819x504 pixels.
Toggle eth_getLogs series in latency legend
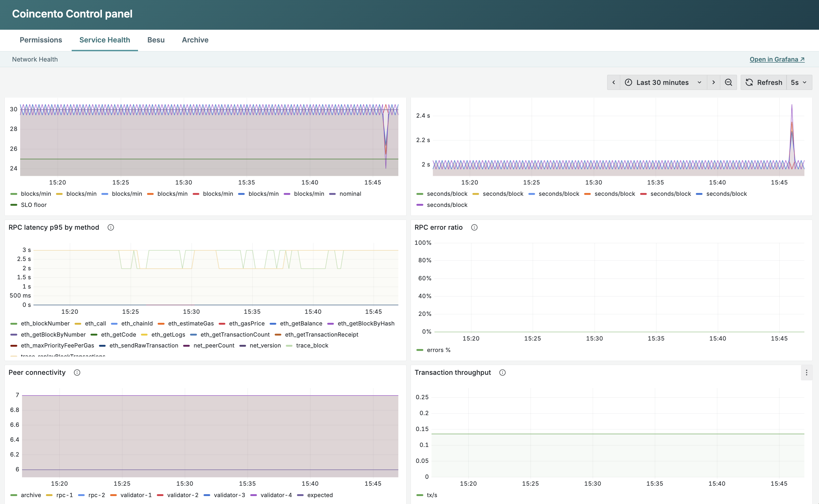coord(163,334)
